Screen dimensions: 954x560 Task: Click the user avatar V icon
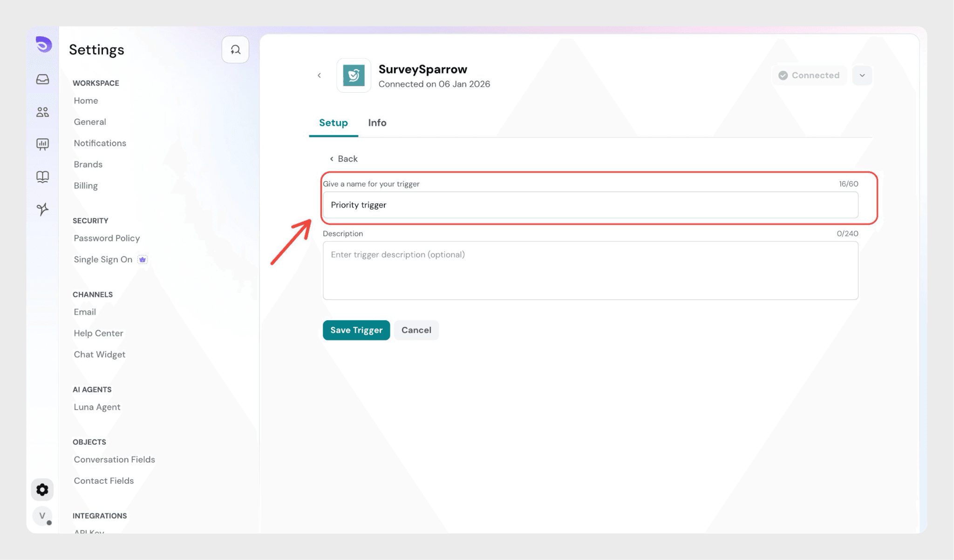pos(42,516)
